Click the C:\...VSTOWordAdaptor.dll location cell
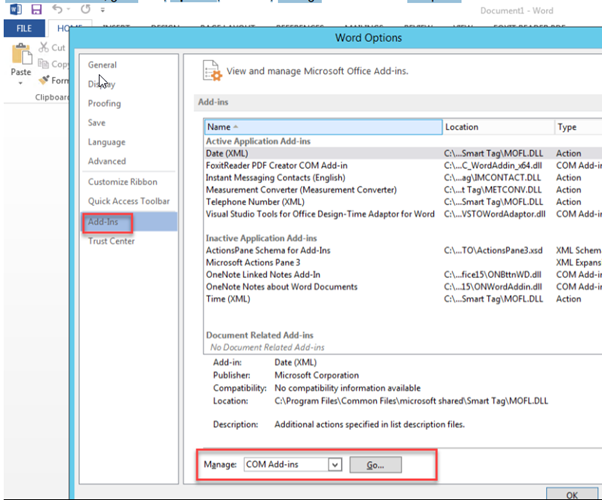This screenshot has height=500, width=602. [x=494, y=214]
